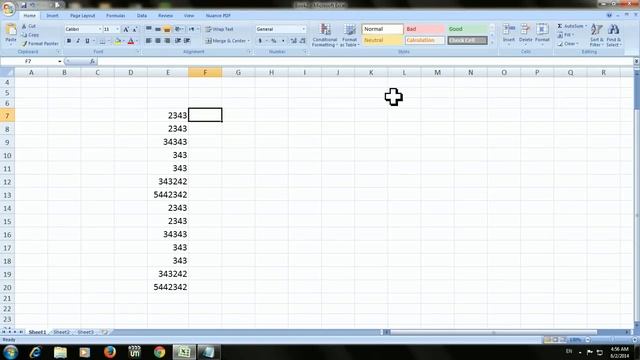Open the Calibri font name dropdown

coord(100,29)
